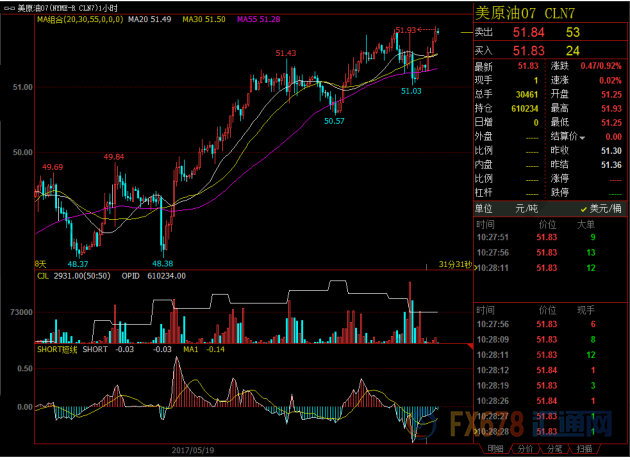Click the 48.37 low label on chart

tap(78, 264)
